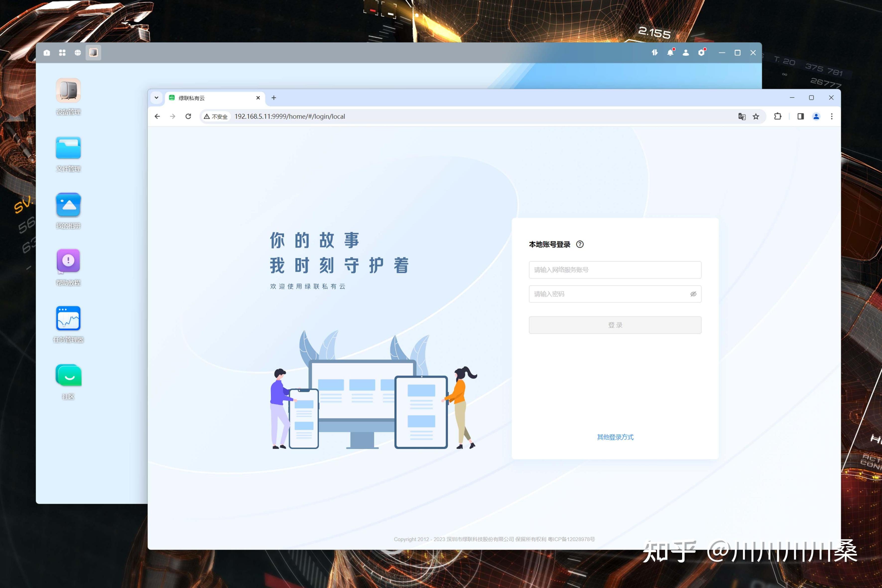Open 任务管理器 task manager icon

pyautogui.click(x=68, y=318)
